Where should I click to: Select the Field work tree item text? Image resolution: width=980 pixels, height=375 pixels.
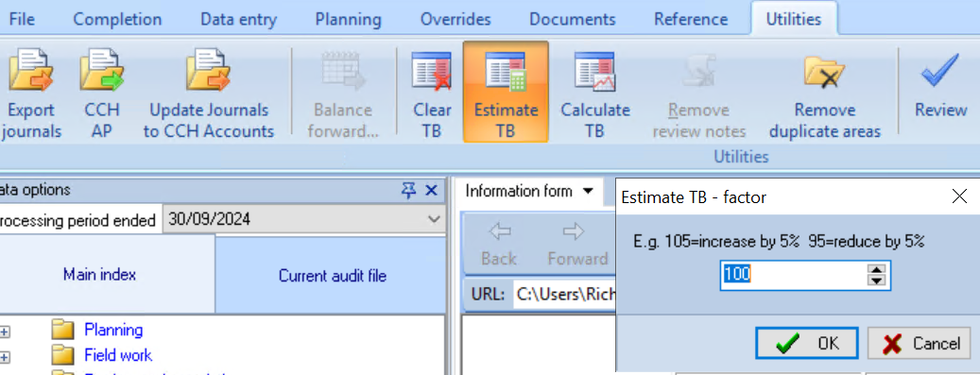click(x=118, y=355)
